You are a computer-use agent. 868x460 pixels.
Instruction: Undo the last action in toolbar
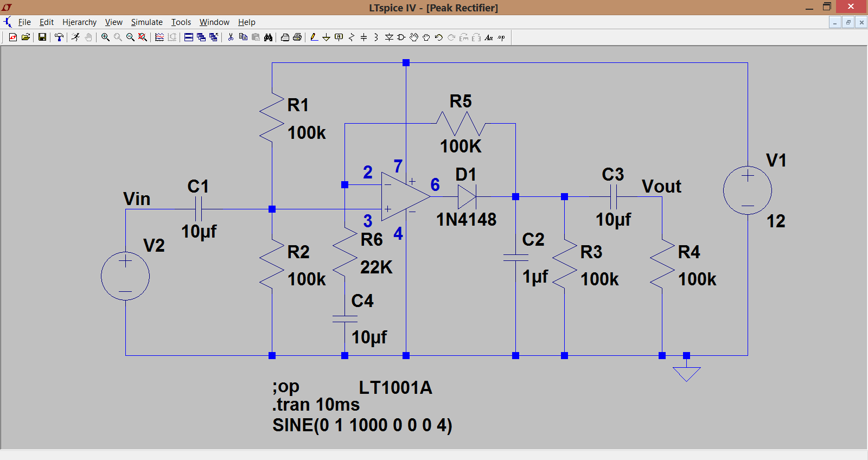pyautogui.click(x=439, y=37)
